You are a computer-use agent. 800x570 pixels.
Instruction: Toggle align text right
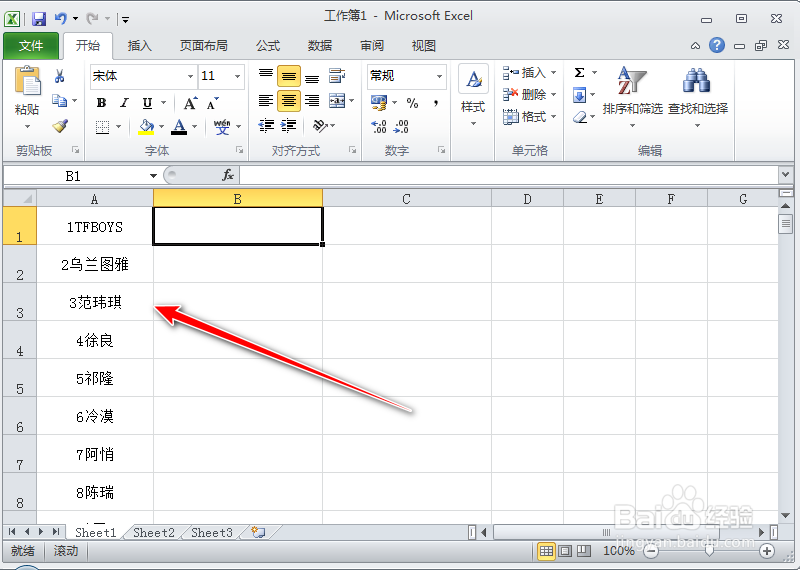point(312,101)
